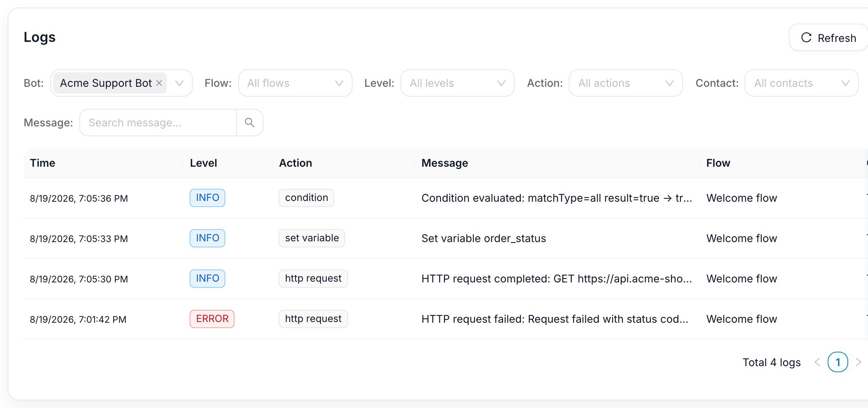Viewport: 868px width, 408px height.
Task: Select page 1 in pagination
Action: click(x=838, y=362)
